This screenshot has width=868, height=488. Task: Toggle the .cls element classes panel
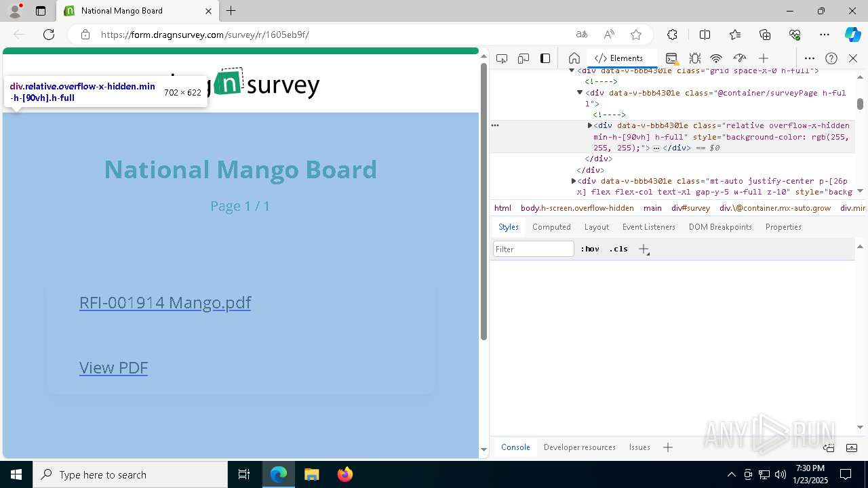pos(618,249)
